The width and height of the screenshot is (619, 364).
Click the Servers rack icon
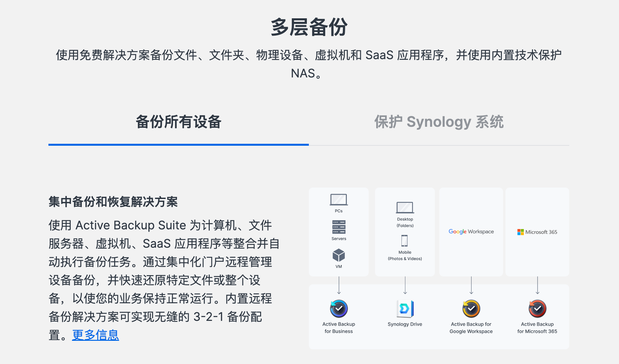coord(339,227)
